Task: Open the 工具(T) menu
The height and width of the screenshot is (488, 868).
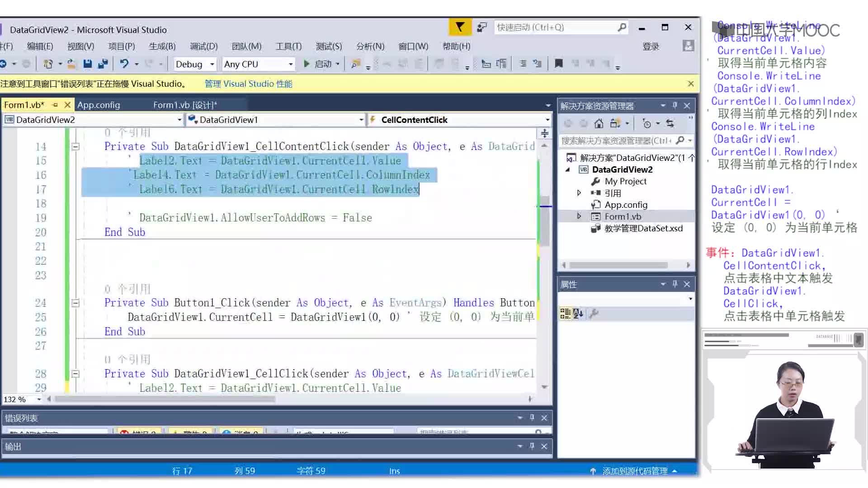Action: pyautogui.click(x=288, y=46)
